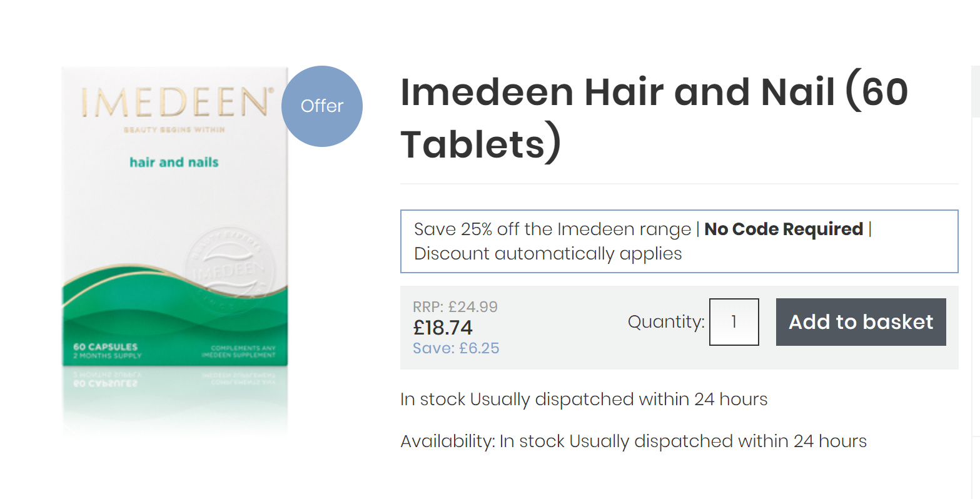Click the Imedeen Hair and Nail title
Screen dimensions: 980x499
654,118
